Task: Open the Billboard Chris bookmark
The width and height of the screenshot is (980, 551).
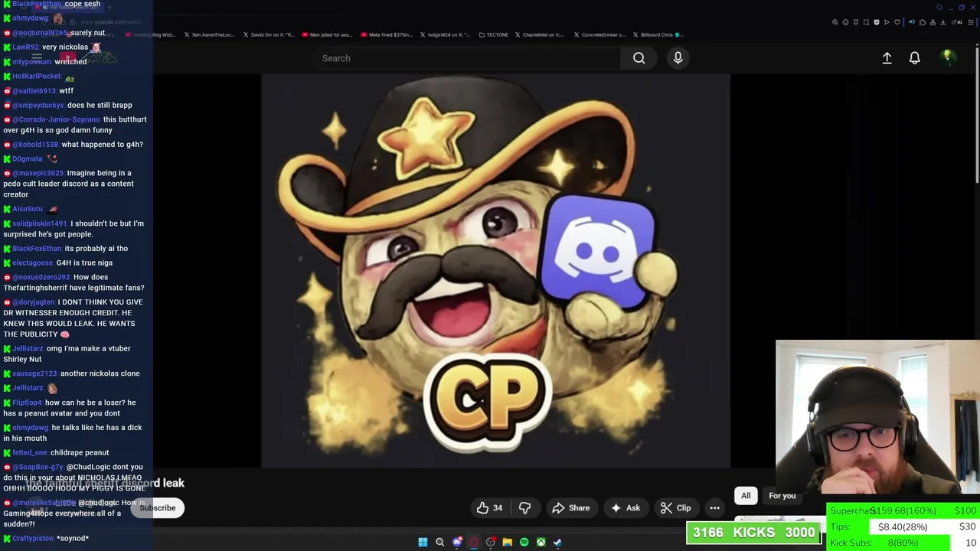Action: [x=657, y=34]
